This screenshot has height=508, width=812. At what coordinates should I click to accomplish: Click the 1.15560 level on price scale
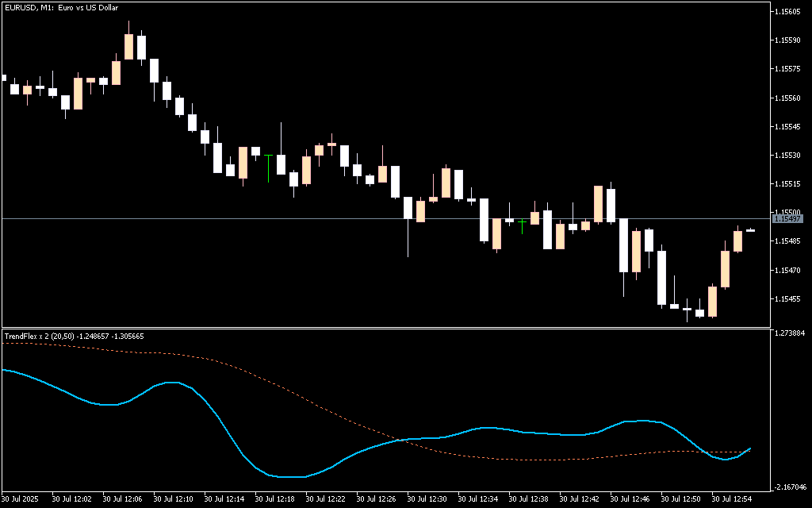pyautogui.click(x=787, y=98)
